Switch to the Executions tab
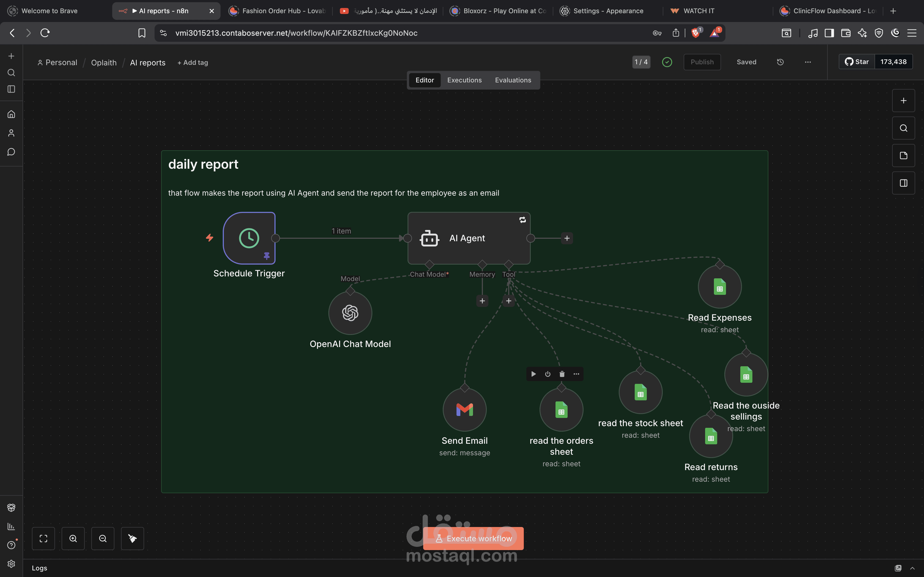Viewport: 924px width, 577px height. (x=464, y=80)
